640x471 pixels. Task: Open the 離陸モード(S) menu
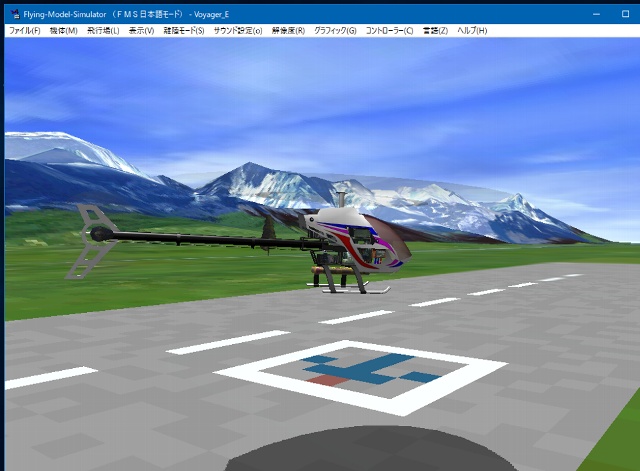(184, 31)
